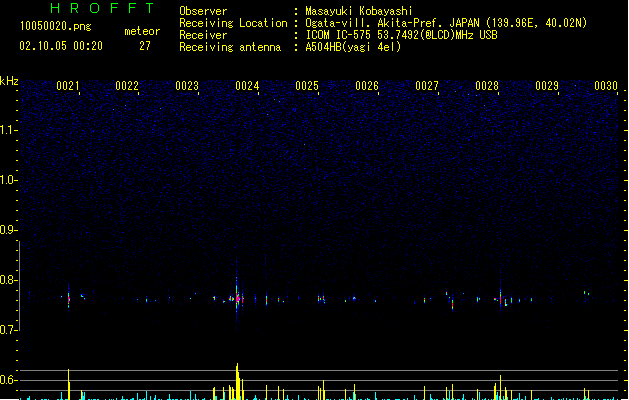629x400 pixels.
Task: Click the meteor echo just after 0028
Action: 500,299
